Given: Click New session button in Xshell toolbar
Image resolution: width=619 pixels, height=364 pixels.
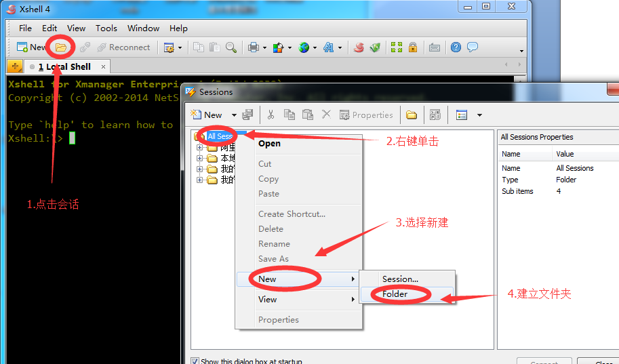Looking at the screenshot, I should pyautogui.click(x=31, y=47).
